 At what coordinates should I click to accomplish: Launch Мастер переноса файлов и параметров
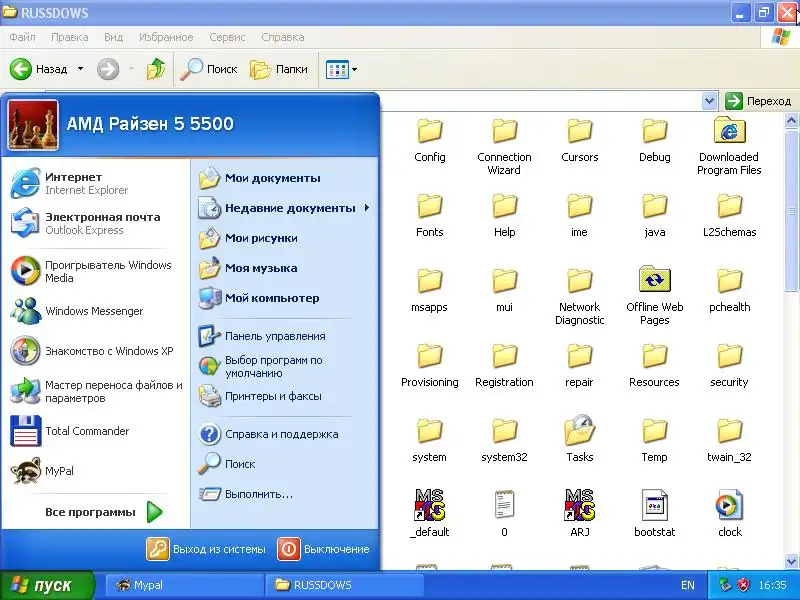(x=95, y=391)
